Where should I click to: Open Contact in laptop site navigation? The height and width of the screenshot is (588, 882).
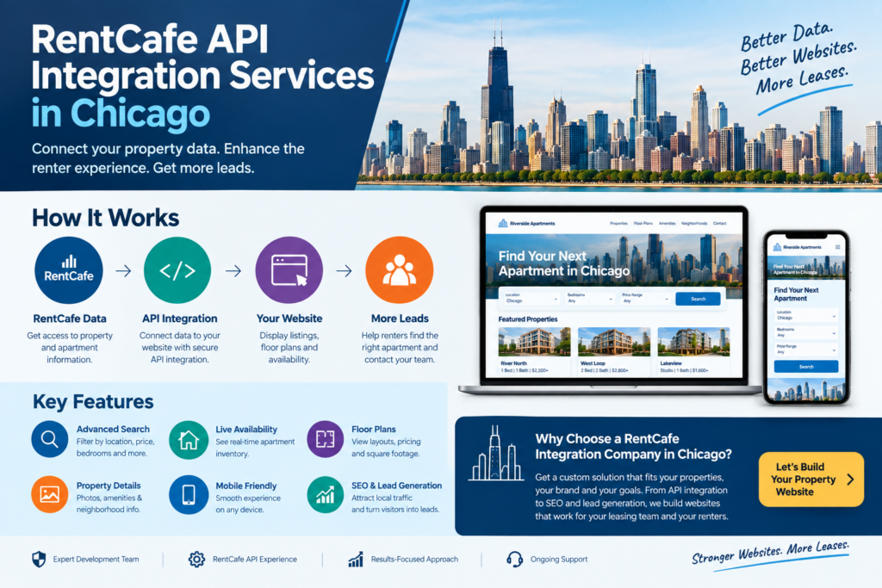pos(720,223)
